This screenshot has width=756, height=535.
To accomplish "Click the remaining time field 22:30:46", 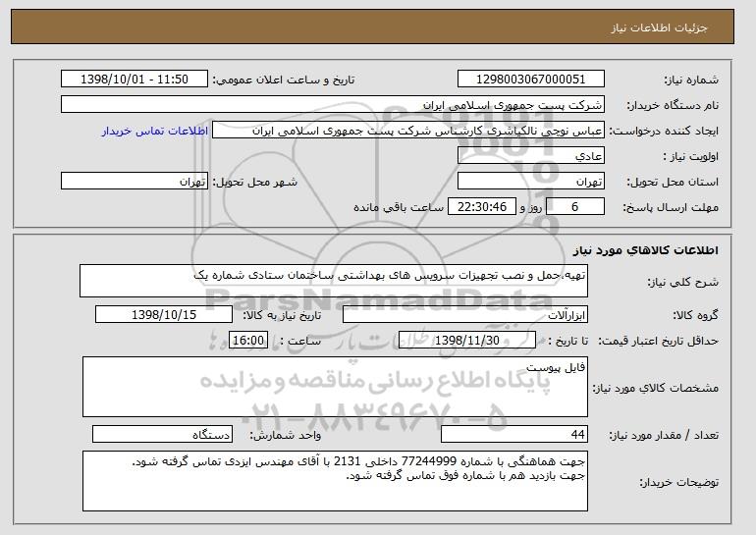I will point(482,207).
